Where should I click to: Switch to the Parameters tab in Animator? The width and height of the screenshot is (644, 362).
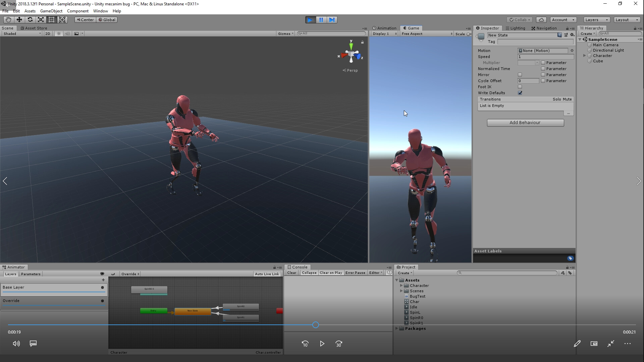[30, 274]
